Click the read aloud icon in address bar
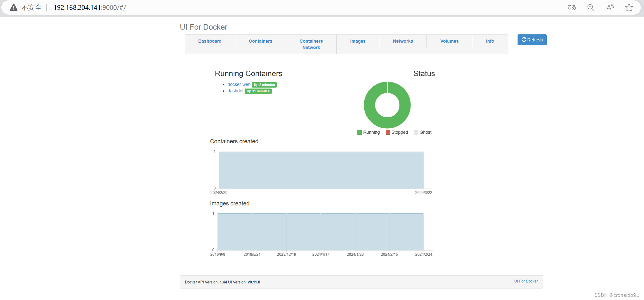The image size is (644, 300). click(x=610, y=7)
